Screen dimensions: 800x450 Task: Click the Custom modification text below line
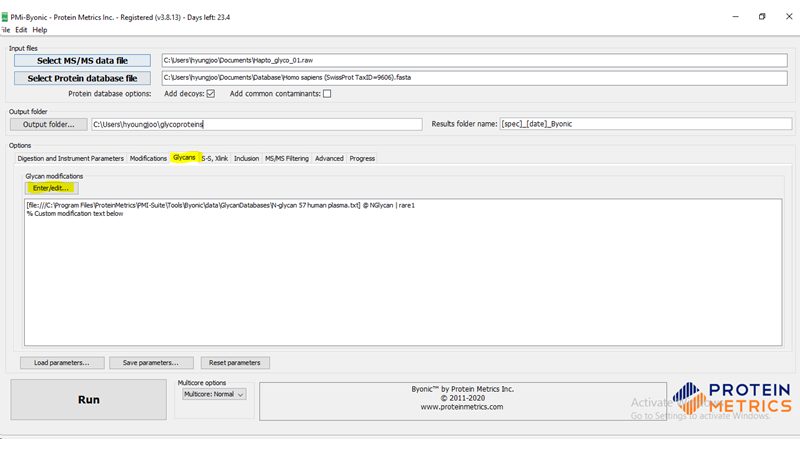pos(75,214)
